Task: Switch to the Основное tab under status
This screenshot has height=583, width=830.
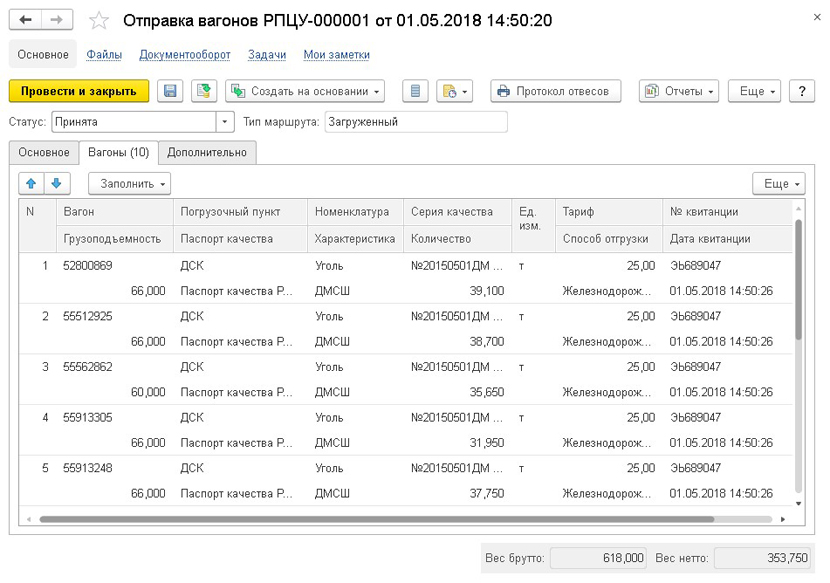Action: pyautogui.click(x=43, y=152)
